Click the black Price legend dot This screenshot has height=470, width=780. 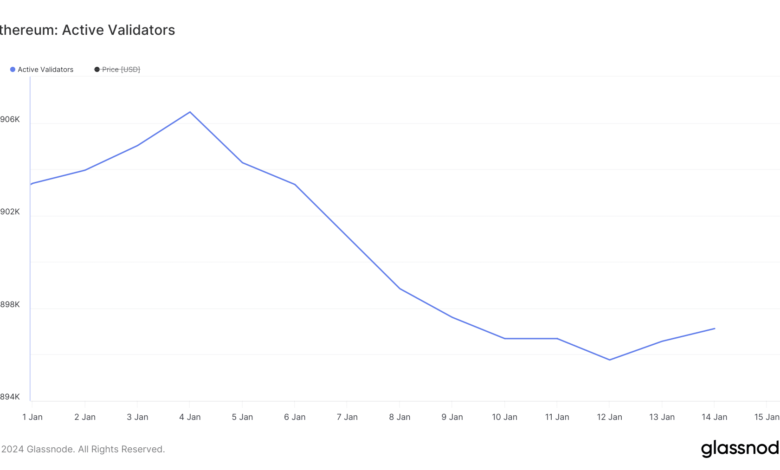[x=97, y=70]
